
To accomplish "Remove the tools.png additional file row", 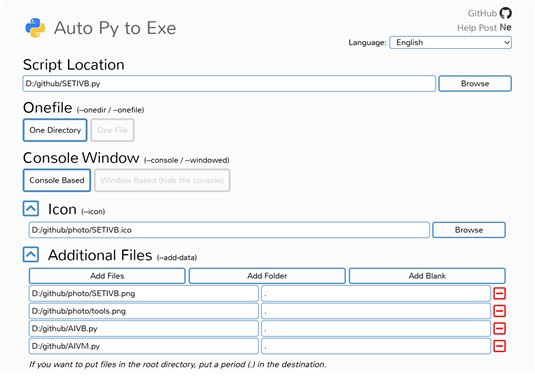I will [500, 311].
